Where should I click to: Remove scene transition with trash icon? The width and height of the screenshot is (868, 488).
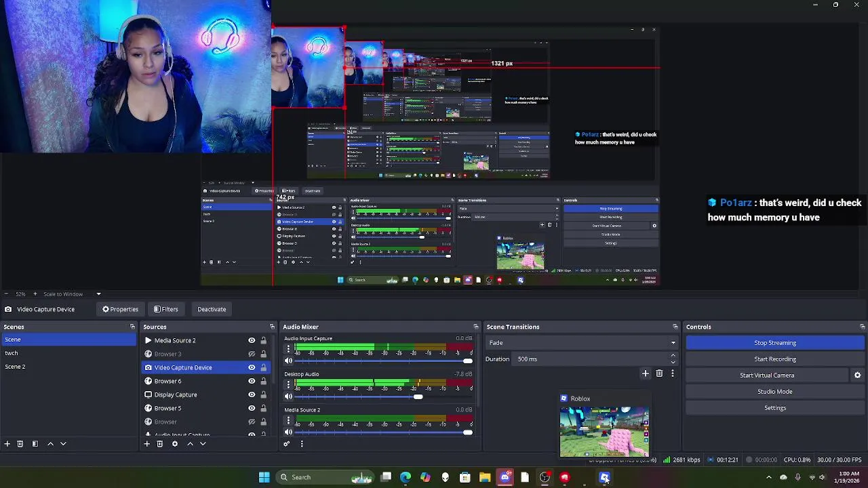point(659,373)
